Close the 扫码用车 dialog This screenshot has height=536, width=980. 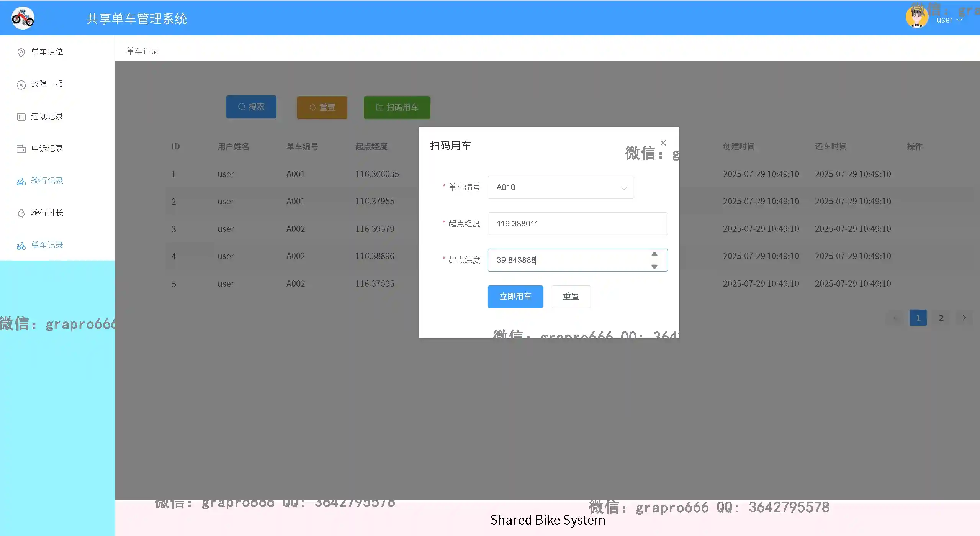coord(663,143)
